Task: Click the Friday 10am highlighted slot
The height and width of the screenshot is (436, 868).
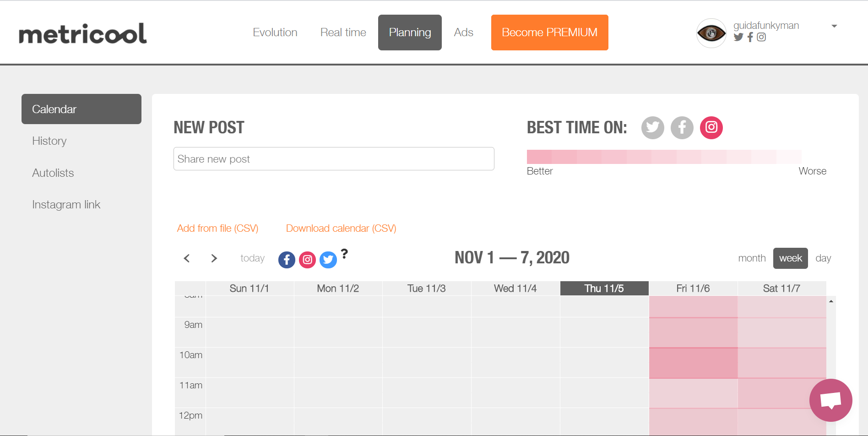Action: click(x=693, y=363)
